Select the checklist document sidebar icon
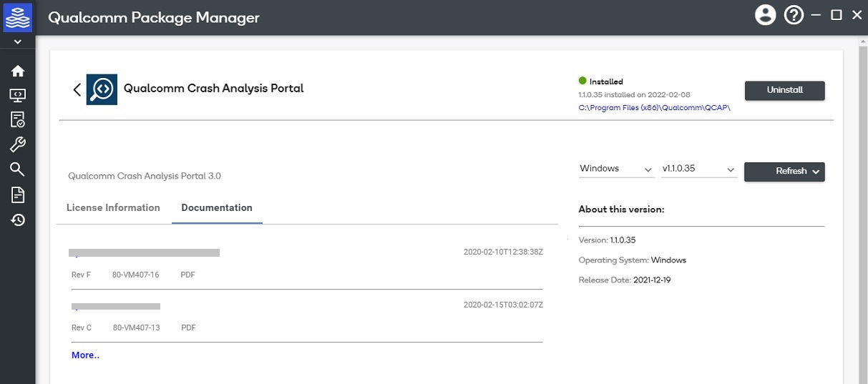868x384 pixels. tap(17, 119)
